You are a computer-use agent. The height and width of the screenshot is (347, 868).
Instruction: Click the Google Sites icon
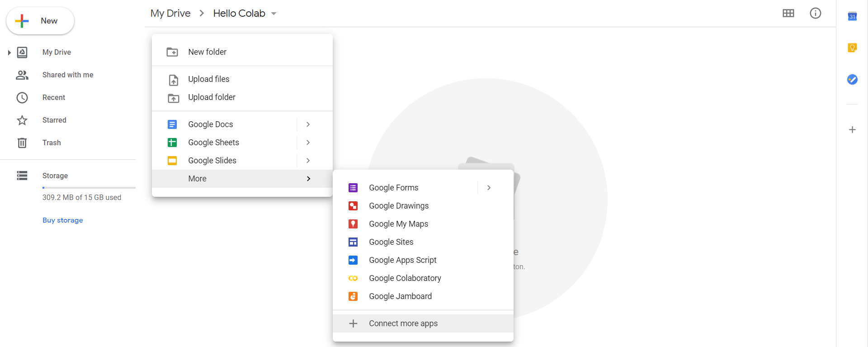click(353, 242)
